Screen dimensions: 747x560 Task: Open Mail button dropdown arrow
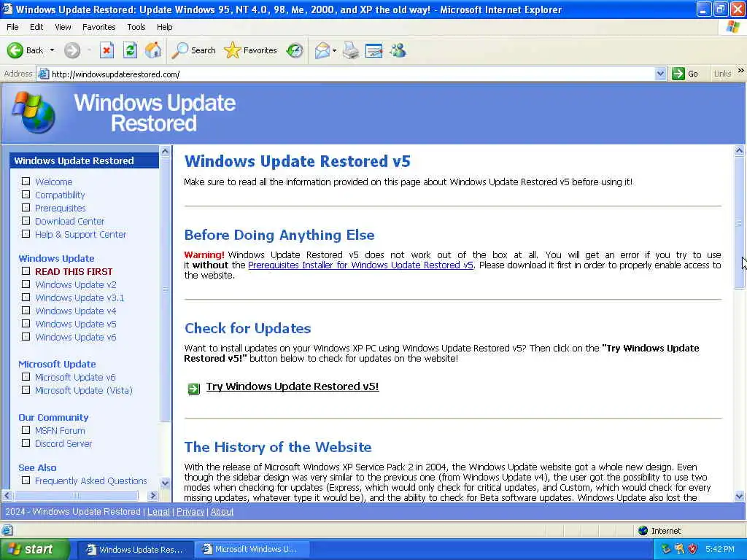pyautogui.click(x=334, y=50)
